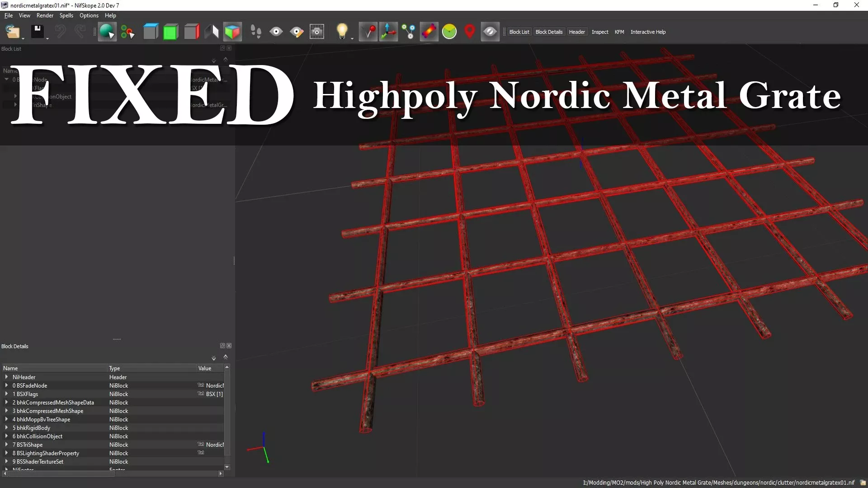The image size is (868, 488).
Task: Expand the 2 bhkCompressedMeshShapeData row
Action: pos(6,402)
